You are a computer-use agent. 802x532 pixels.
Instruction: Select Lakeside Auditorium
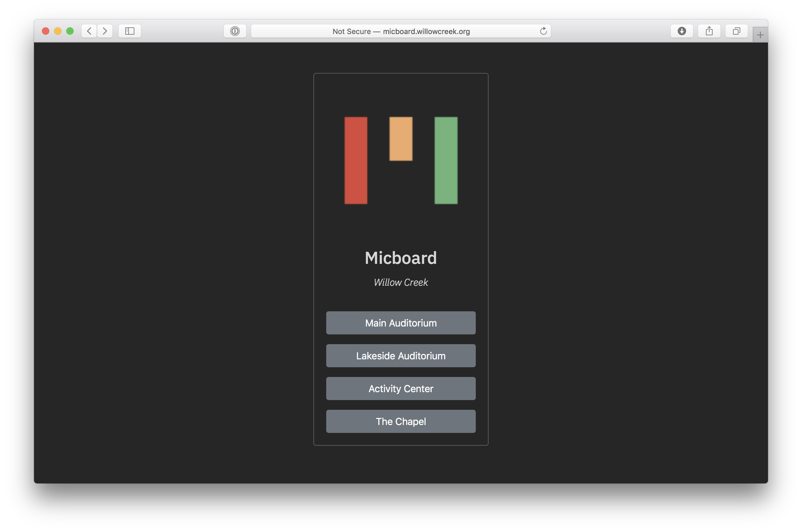[401, 356]
